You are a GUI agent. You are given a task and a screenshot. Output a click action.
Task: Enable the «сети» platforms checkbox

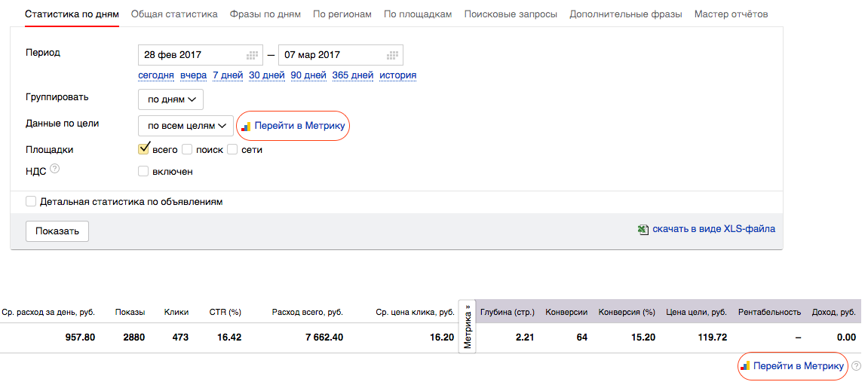[232, 149]
